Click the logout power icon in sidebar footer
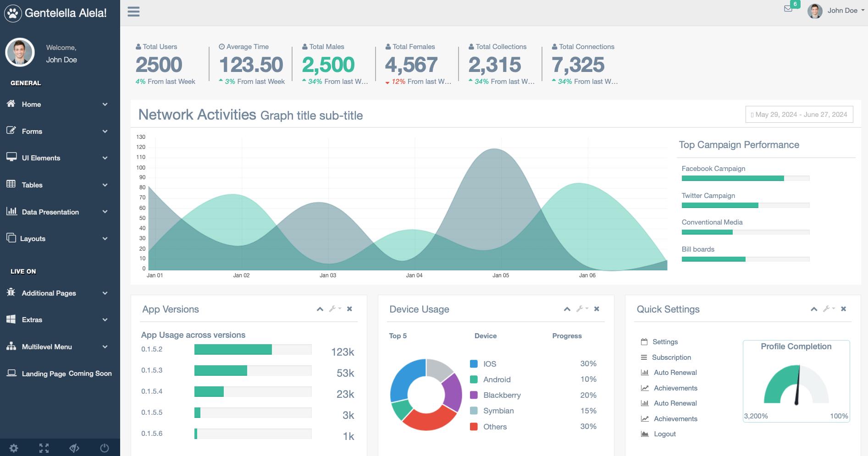This screenshot has height=456, width=868. (105, 448)
